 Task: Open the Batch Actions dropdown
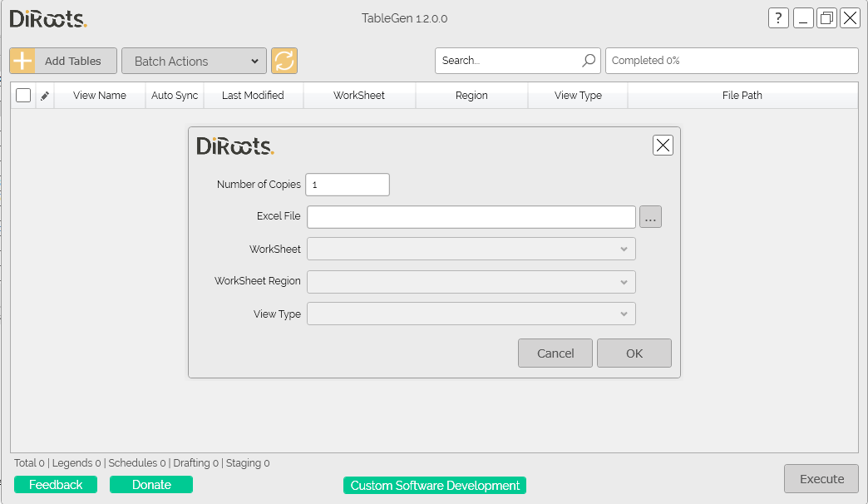point(194,61)
